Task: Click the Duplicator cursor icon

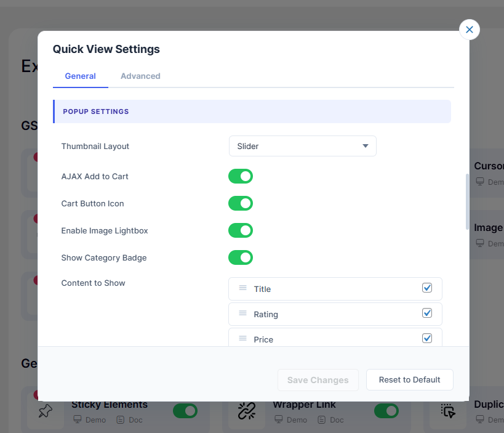Action: click(448, 411)
